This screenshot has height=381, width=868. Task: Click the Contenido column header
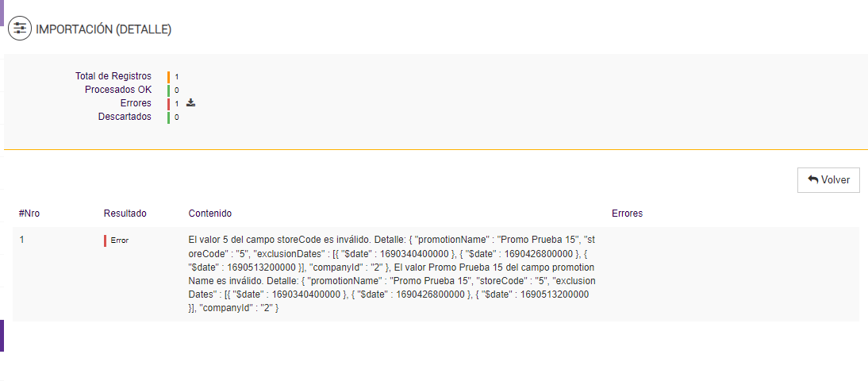point(209,214)
